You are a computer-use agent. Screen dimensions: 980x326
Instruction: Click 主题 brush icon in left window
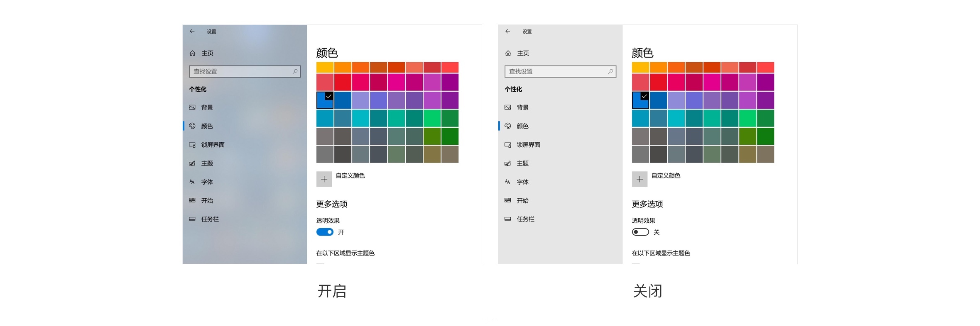point(192,163)
